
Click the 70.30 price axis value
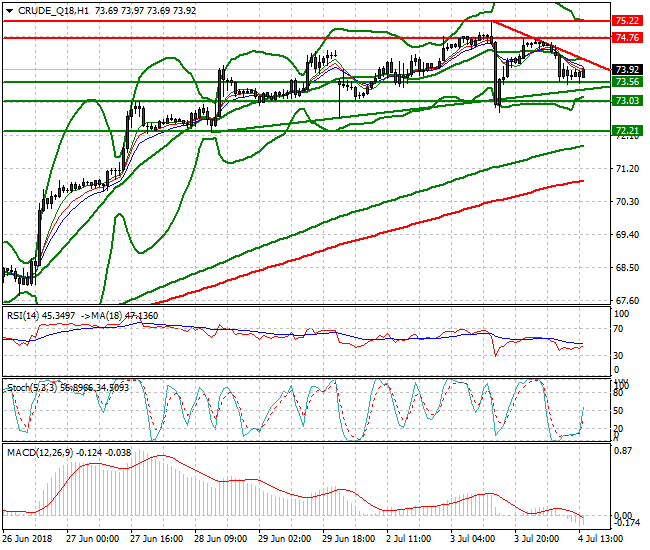[627, 202]
